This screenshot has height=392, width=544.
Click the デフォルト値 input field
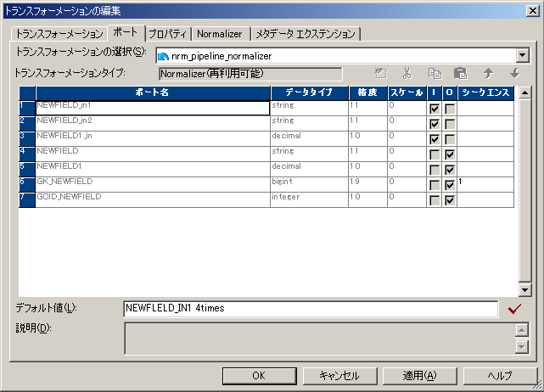[310, 309]
